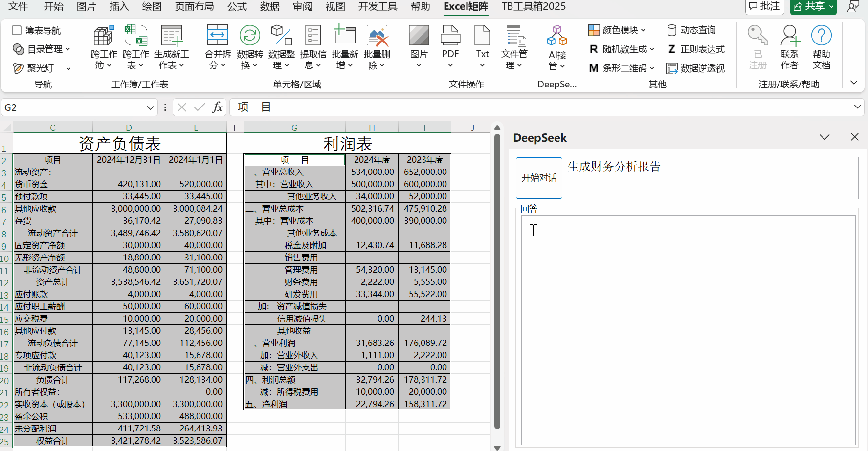
Task: Collapse the ribbon with the chevron
Action: (x=854, y=82)
